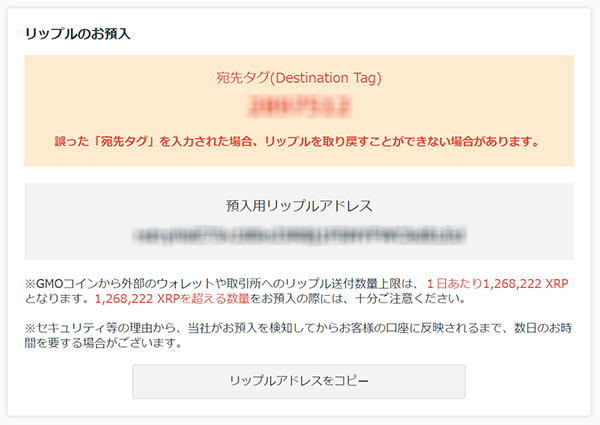
Task: Select the blurred destination tag number
Action: tap(299, 106)
